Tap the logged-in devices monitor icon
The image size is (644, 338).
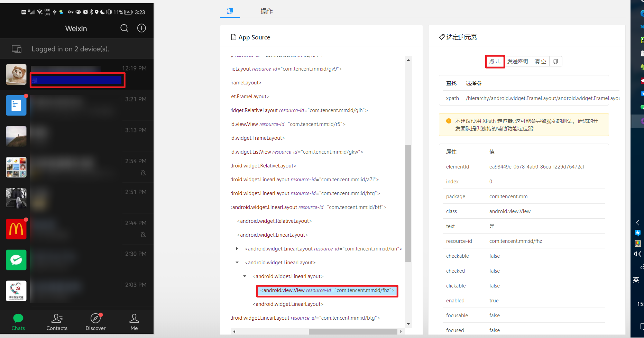(x=17, y=49)
